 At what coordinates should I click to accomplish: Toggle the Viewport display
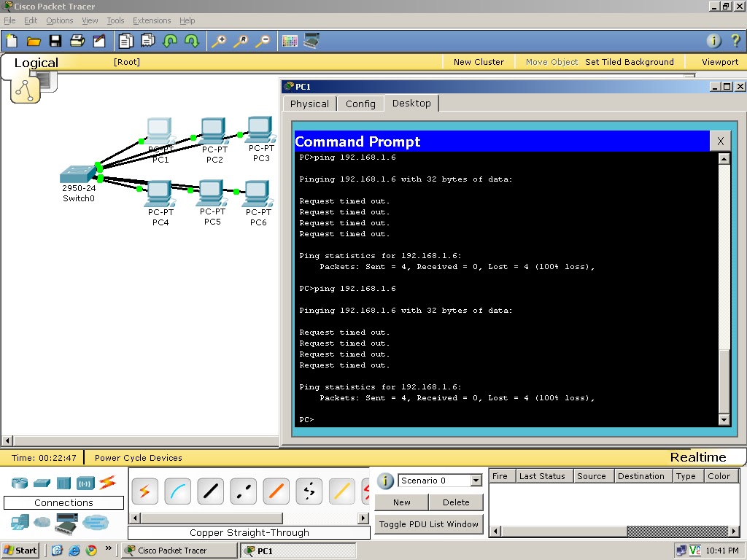pos(719,62)
